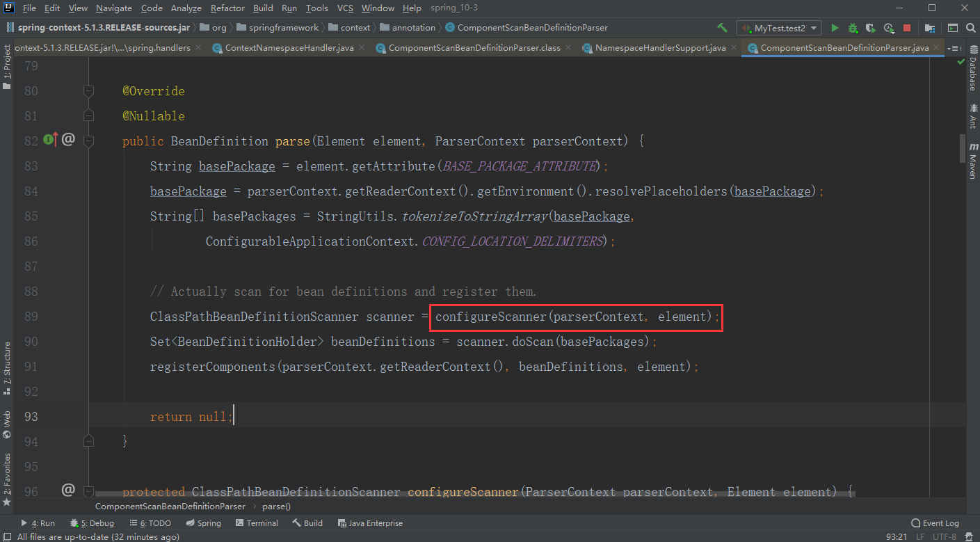Viewport: 980px width, 542px height.
Task: Collapse the fold marker at line 80
Action: pyautogui.click(x=88, y=91)
